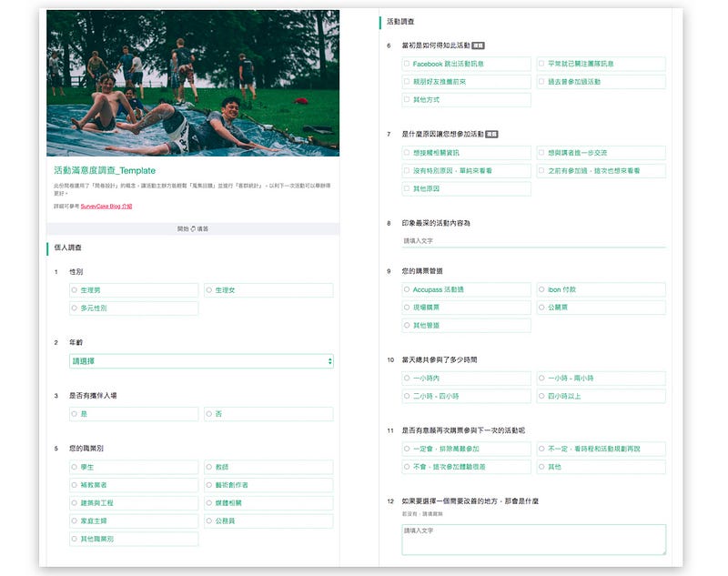Select 四小時以上 duration option
728x576 pixels.
click(x=601, y=397)
